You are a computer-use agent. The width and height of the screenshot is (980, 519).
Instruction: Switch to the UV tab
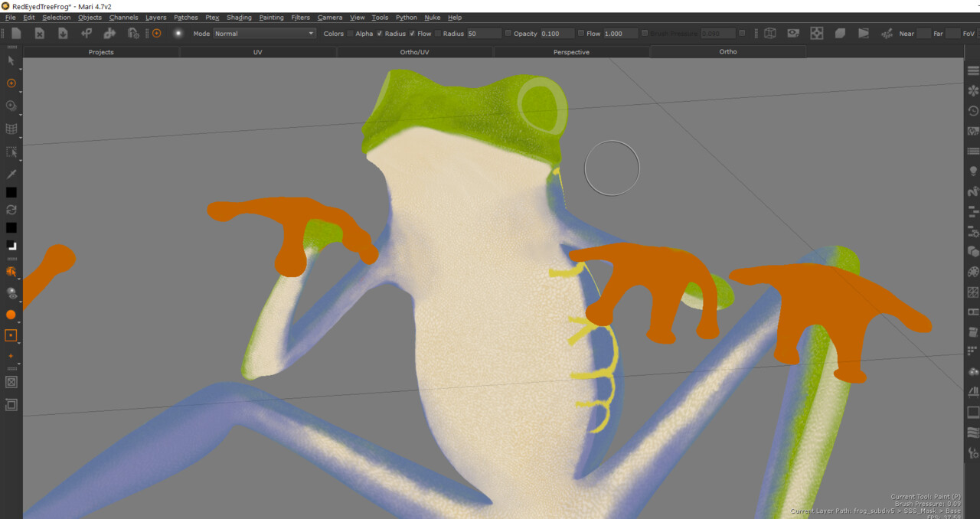pos(257,52)
